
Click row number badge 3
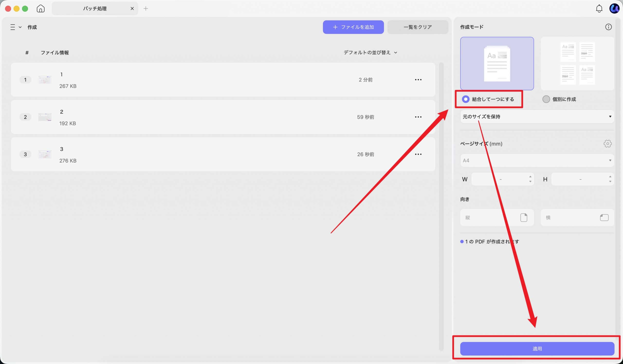(x=25, y=154)
